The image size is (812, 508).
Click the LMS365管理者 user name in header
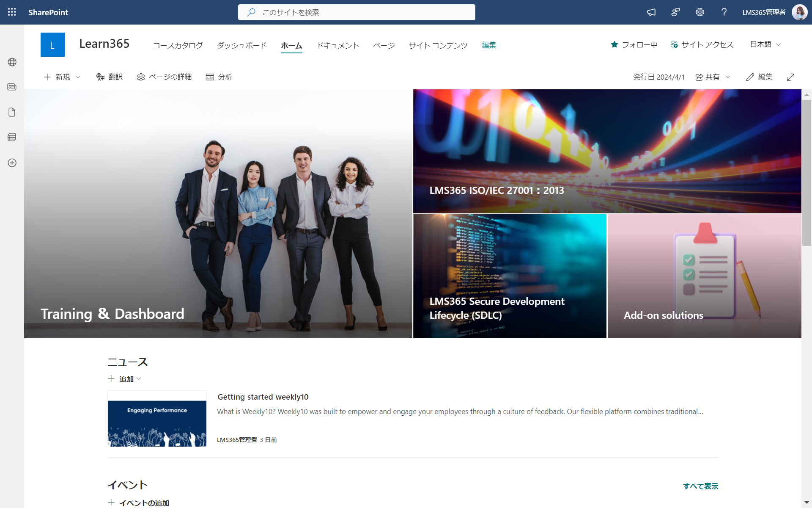764,12
